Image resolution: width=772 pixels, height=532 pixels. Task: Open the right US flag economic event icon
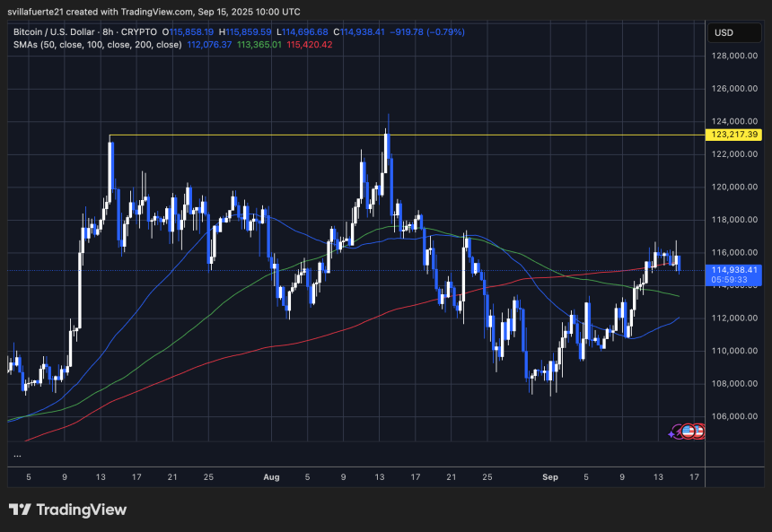698,431
